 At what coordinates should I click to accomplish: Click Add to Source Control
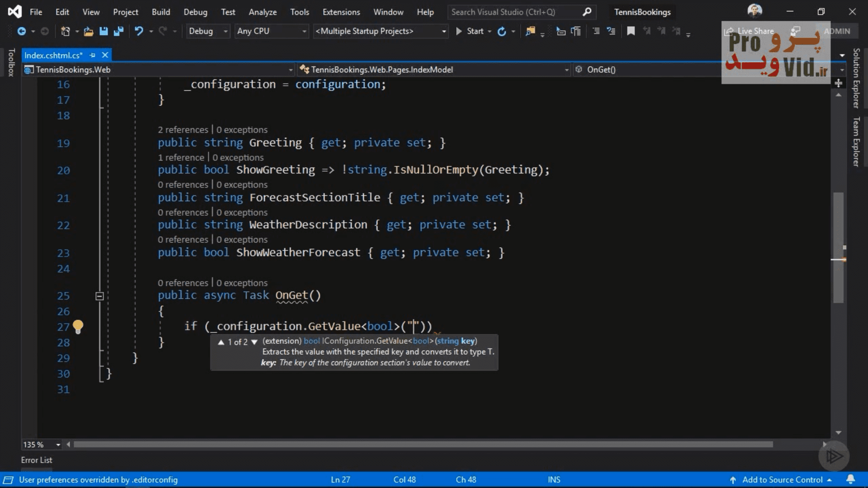pyautogui.click(x=781, y=480)
